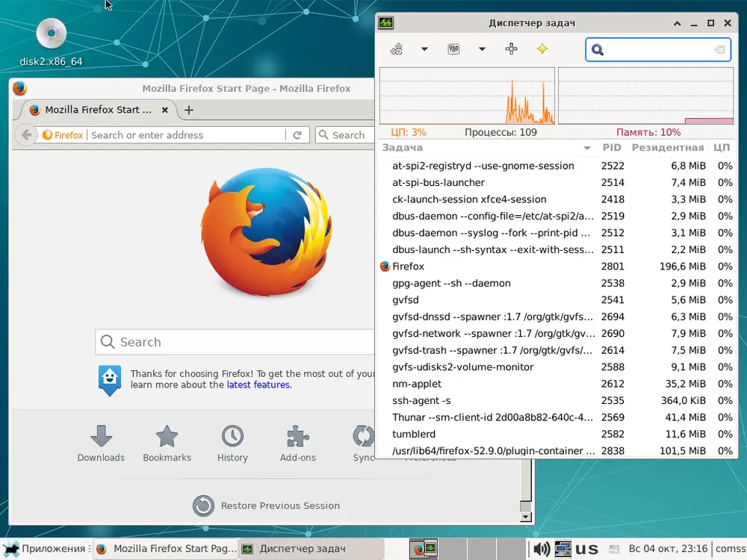Open the disk2.x86_64 desktop disc icon
Viewport: 747px width, 560px height.
(x=51, y=34)
